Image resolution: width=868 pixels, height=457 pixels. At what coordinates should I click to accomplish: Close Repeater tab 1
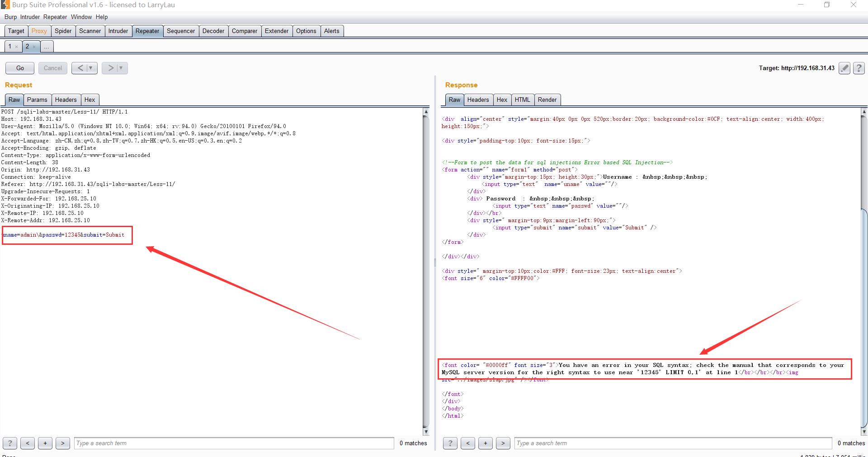(x=16, y=47)
